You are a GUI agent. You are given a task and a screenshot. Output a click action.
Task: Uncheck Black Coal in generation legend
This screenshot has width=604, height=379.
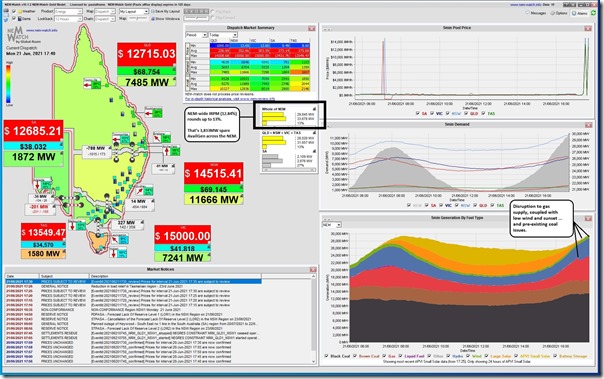[x=326, y=356]
